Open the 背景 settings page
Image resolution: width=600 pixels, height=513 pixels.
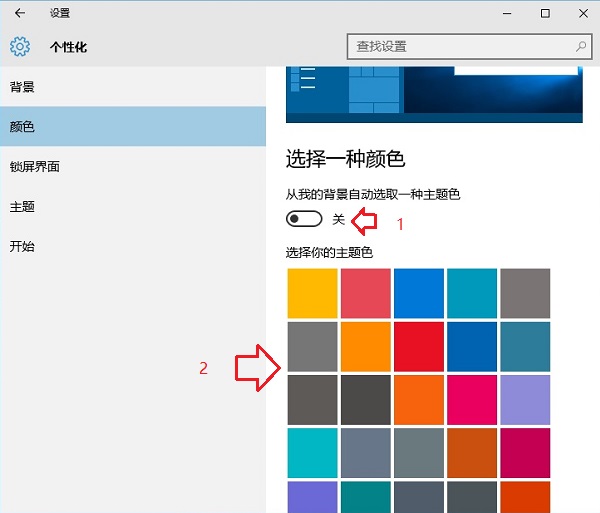coord(22,87)
